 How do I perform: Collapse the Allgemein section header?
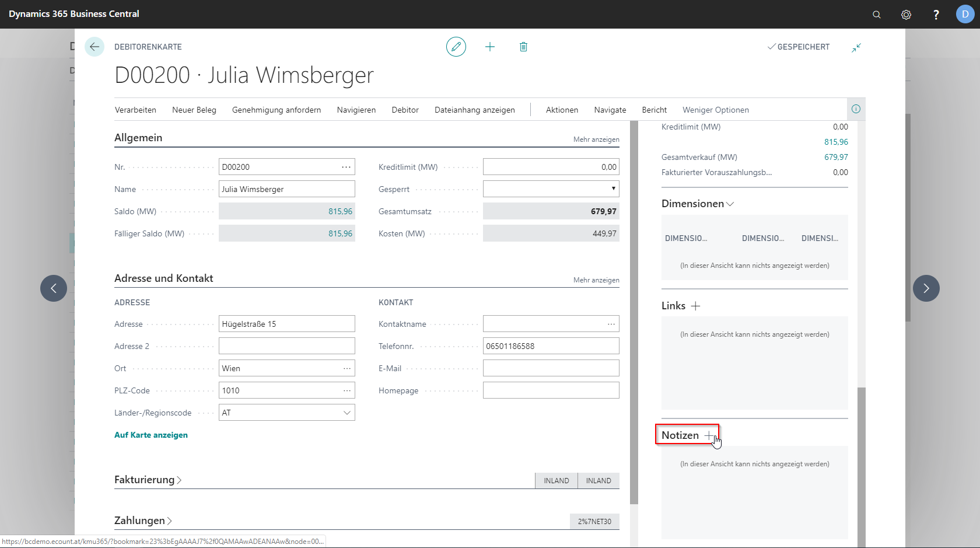[x=138, y=138]
